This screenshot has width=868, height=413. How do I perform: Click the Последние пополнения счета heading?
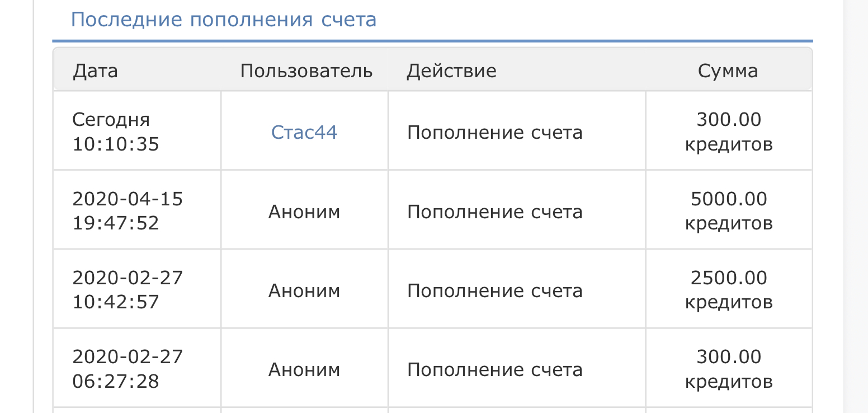(224, 20)
